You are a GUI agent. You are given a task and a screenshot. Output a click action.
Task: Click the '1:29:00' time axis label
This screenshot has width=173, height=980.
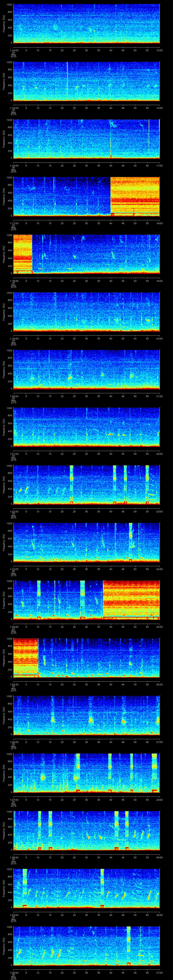coord(14,915)
